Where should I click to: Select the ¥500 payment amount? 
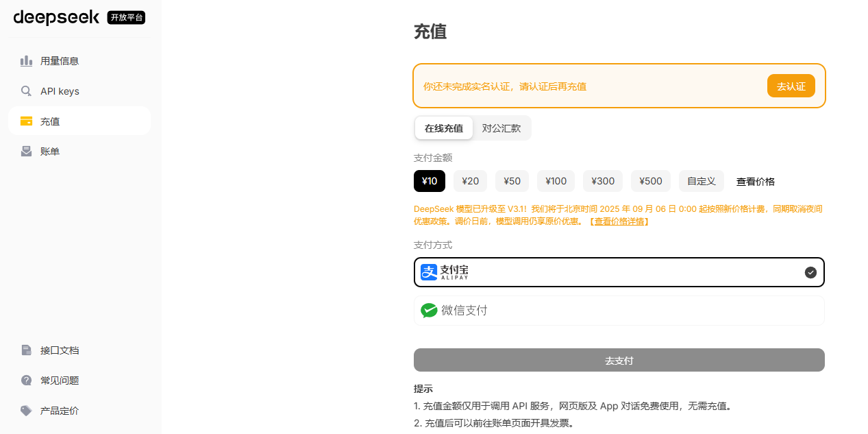pos(651,181)
